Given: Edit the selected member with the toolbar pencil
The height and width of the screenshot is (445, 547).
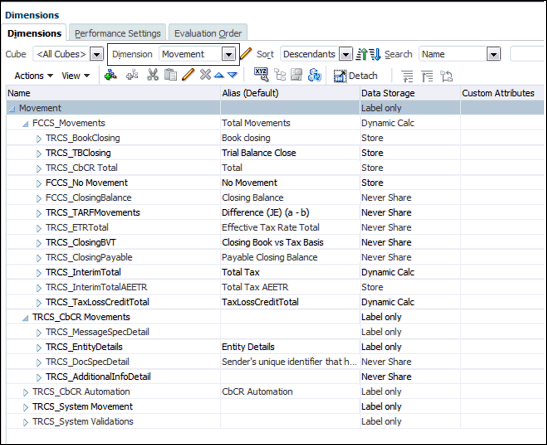Looking at the screenshot, I should (x=188, y=75).
